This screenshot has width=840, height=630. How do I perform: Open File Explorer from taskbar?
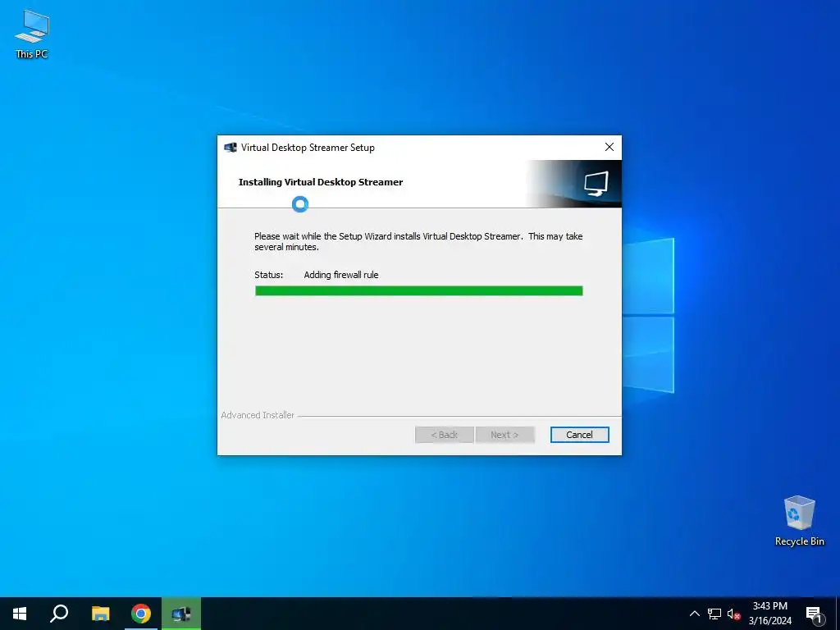coord(100,614)
